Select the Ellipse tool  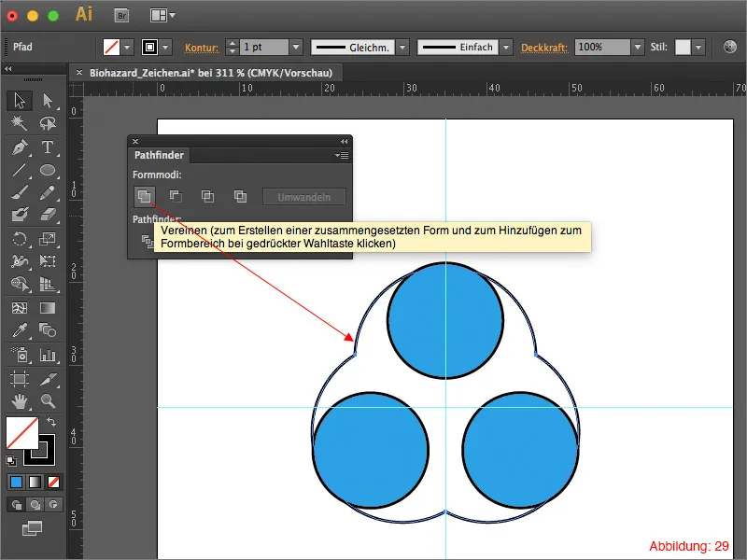[48, 170]
